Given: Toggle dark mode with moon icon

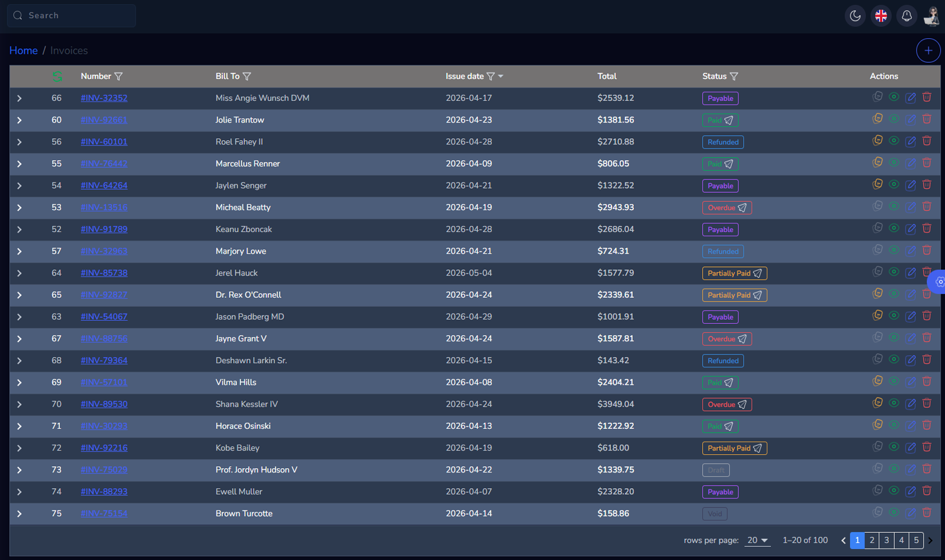Looking at the screenshot, I should pos(855,16).
